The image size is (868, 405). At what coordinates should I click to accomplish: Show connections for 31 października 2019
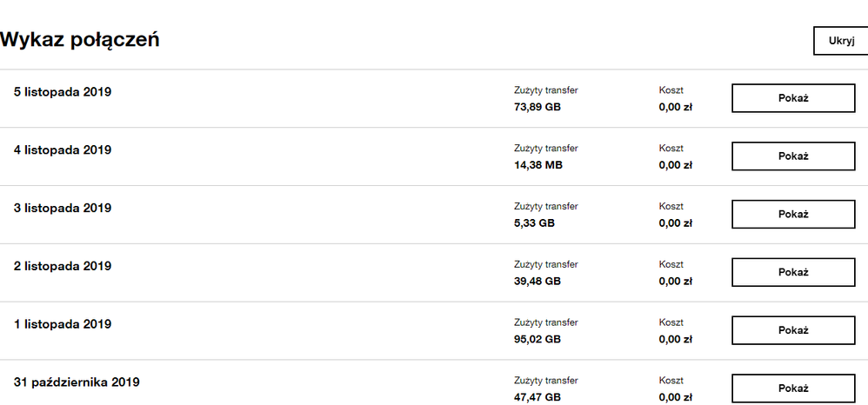[x=793, y=388]
